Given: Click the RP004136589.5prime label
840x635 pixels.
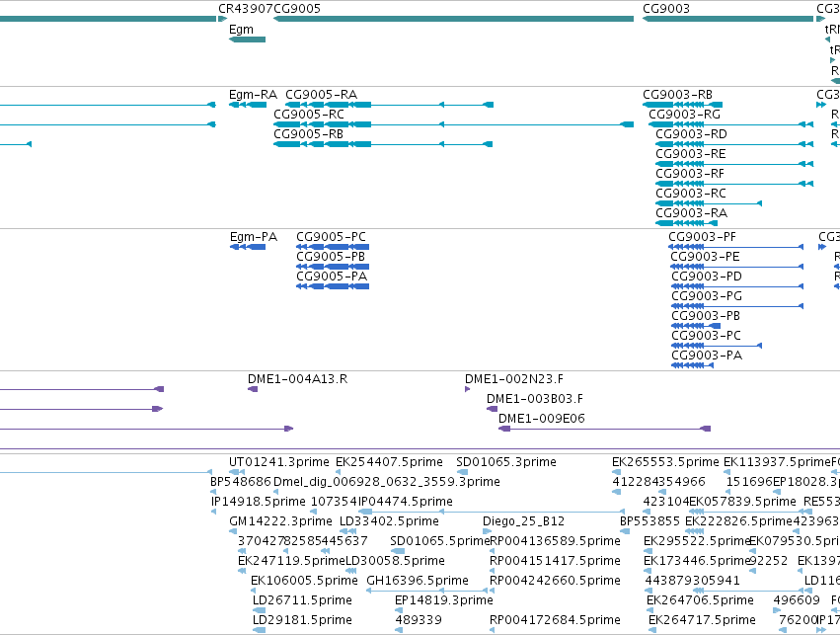Looking at the screenshot, I should point(555,541).
